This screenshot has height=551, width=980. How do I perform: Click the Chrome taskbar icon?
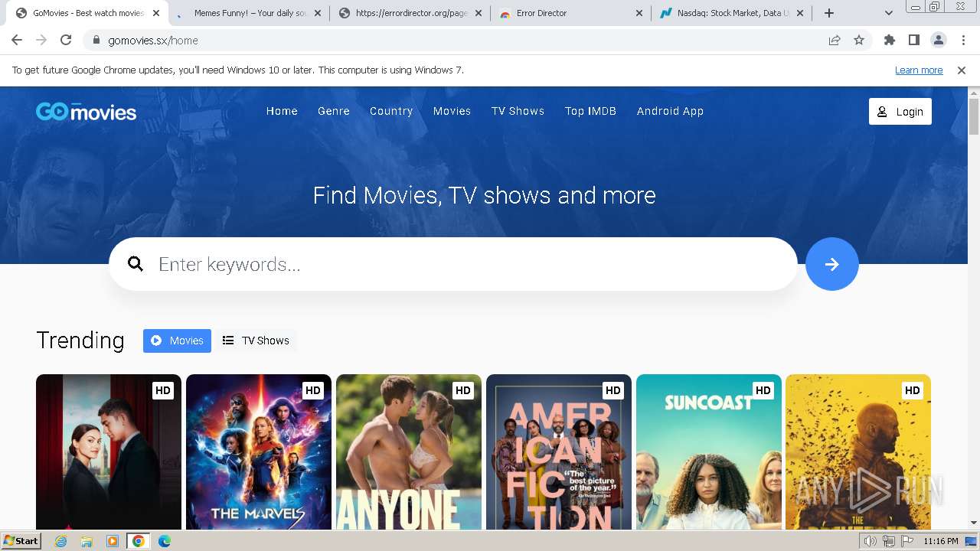139,541
